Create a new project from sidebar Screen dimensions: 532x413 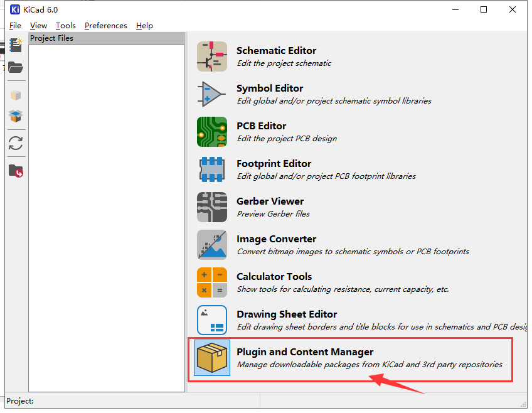(x=16, y=45)
